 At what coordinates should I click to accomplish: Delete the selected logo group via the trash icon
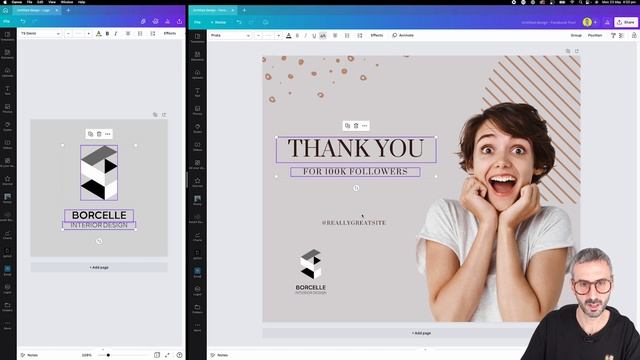coord(99,134)
